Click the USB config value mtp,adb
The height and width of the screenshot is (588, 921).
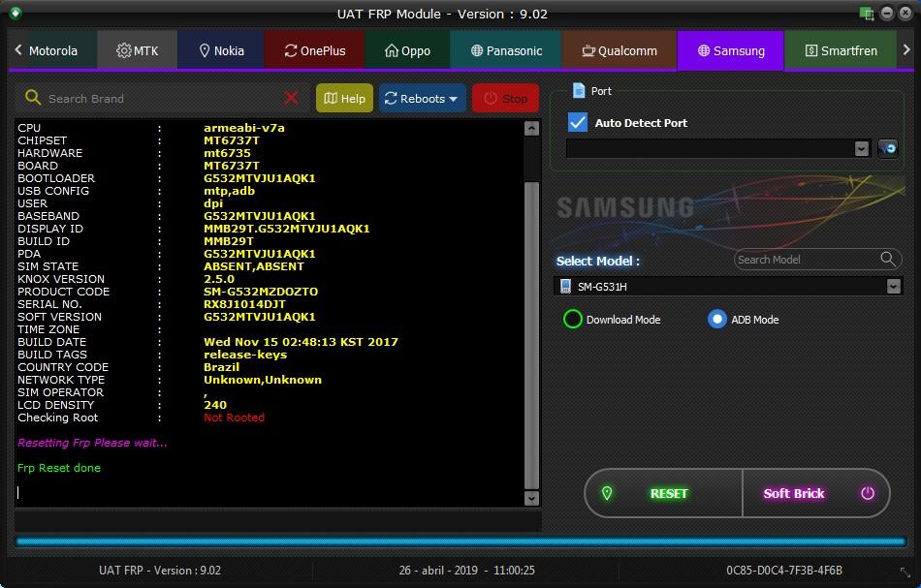coord(229,191)
